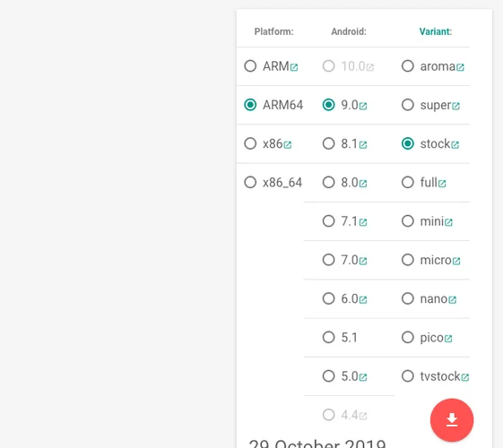Image resolution: width=503 pixels, height=448 pixels.
Task: Select Android 6.0 radio button
Action: click(328, 298)
